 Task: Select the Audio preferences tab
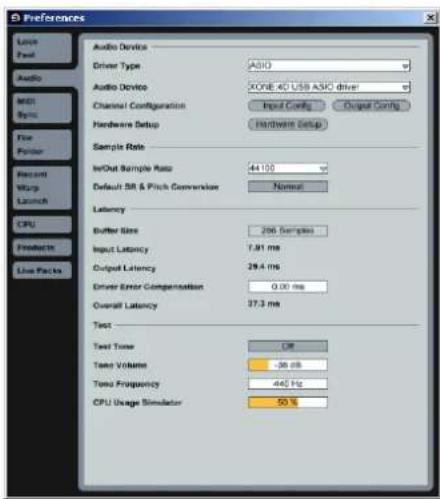point(42,78)
